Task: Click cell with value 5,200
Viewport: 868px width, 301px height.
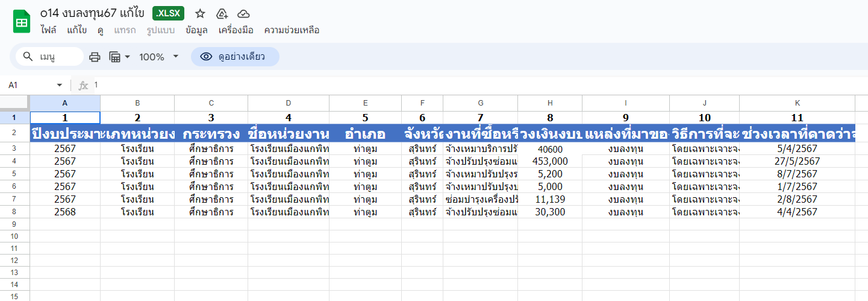Action: (x=550, y=174)
